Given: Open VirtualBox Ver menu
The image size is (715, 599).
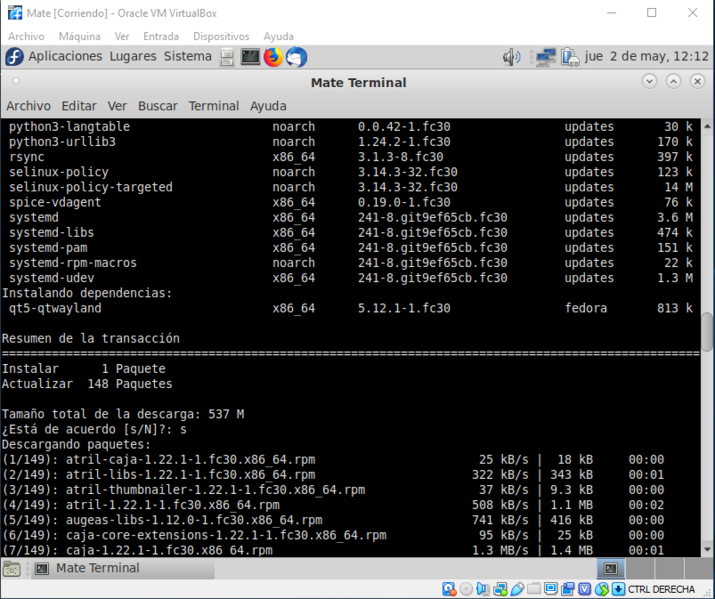Looking at the screenshot, I should pos(122,36).
